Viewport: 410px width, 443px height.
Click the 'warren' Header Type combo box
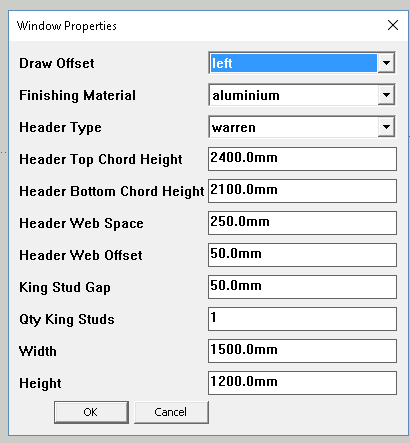[x=302, y=127]
